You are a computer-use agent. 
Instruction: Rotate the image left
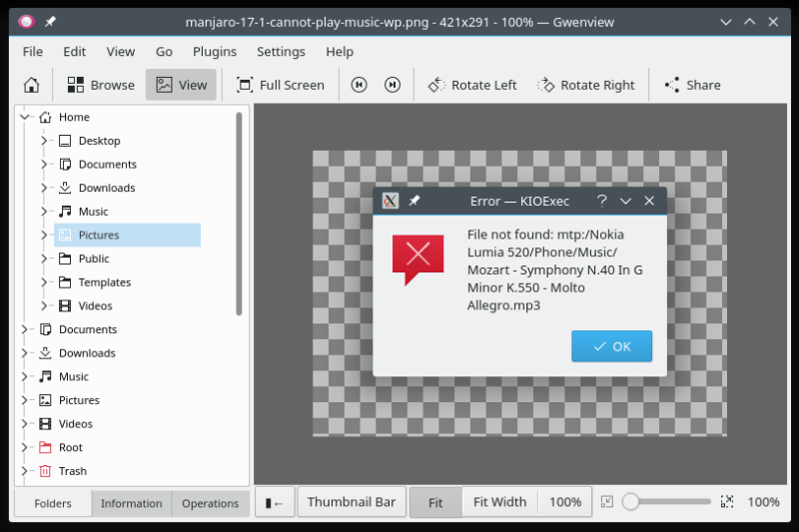pos(472,85)
